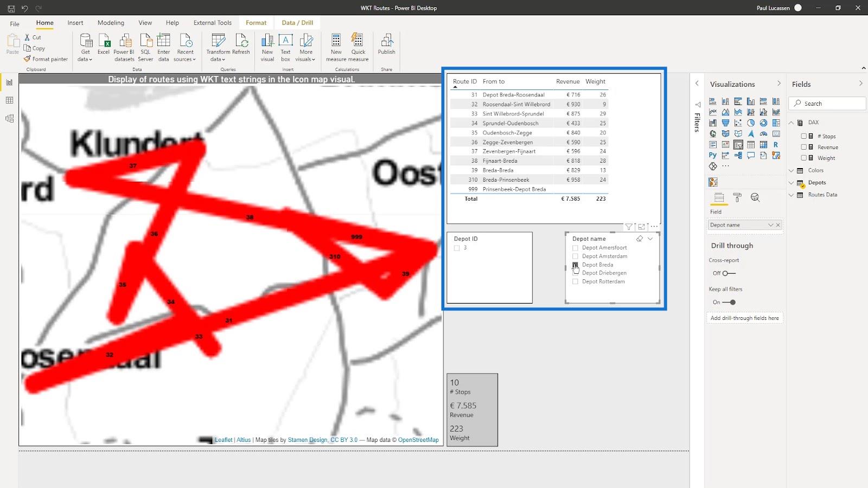The height and width of the screenshot is (488, 868).
Task: Expand the Depots table
Action: [792, 183]
